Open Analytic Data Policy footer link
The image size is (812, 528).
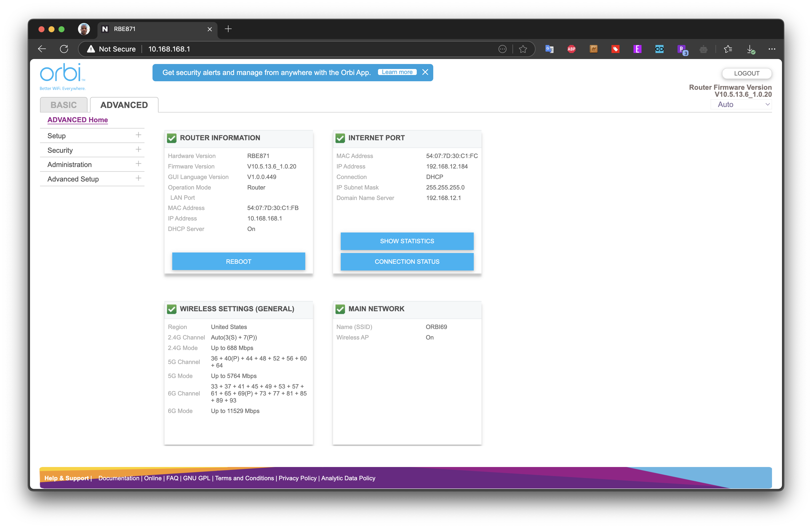(348, 478)
